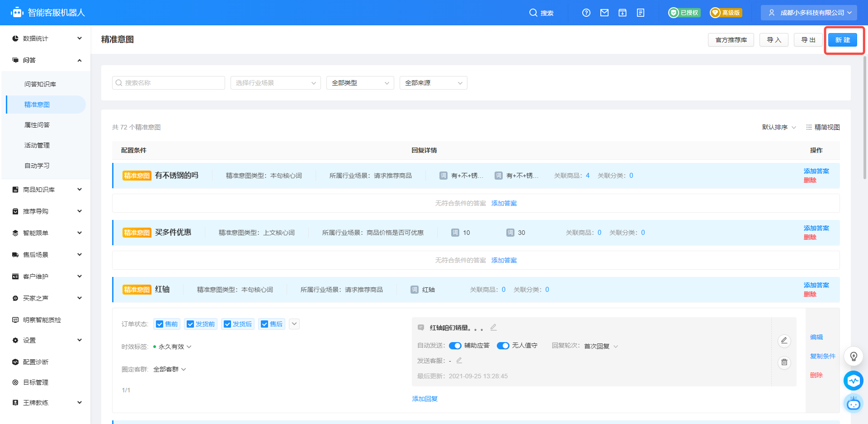Screen dimensions: 868x424
Task: Click the 导出 export button
Action: [808, 40]
